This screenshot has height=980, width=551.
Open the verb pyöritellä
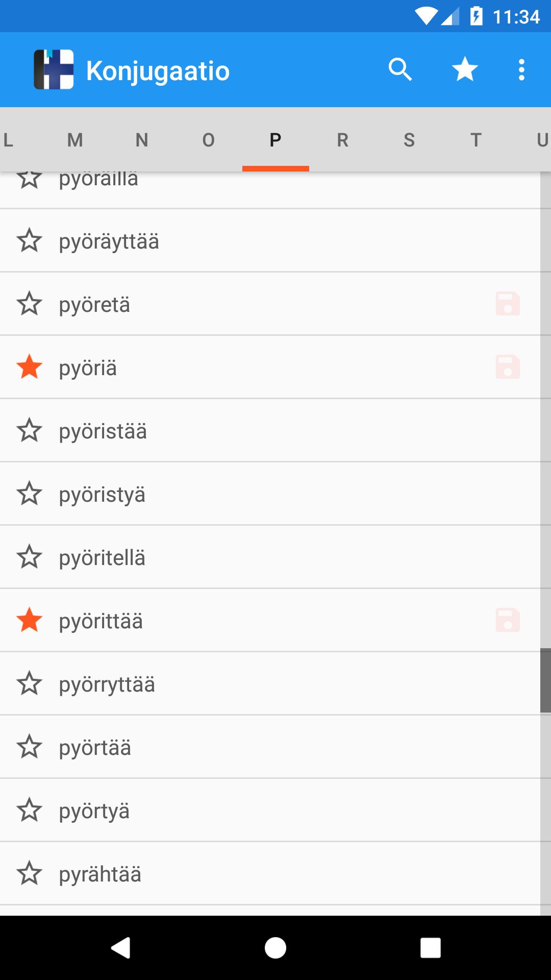click(x=102, y=558)
